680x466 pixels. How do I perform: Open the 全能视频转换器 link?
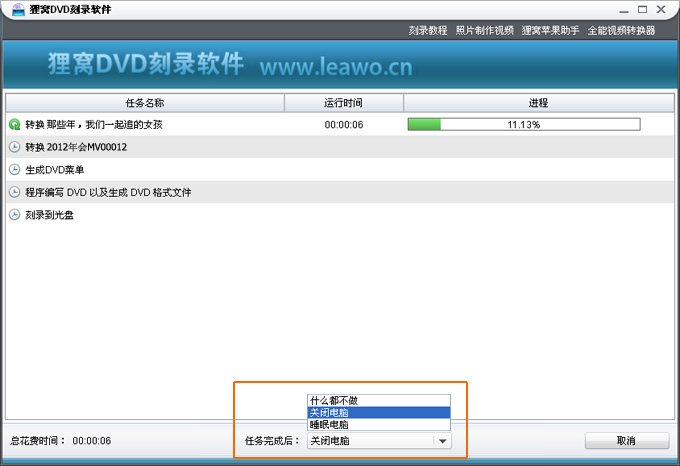pyautogui.click(x=621, y=30)
